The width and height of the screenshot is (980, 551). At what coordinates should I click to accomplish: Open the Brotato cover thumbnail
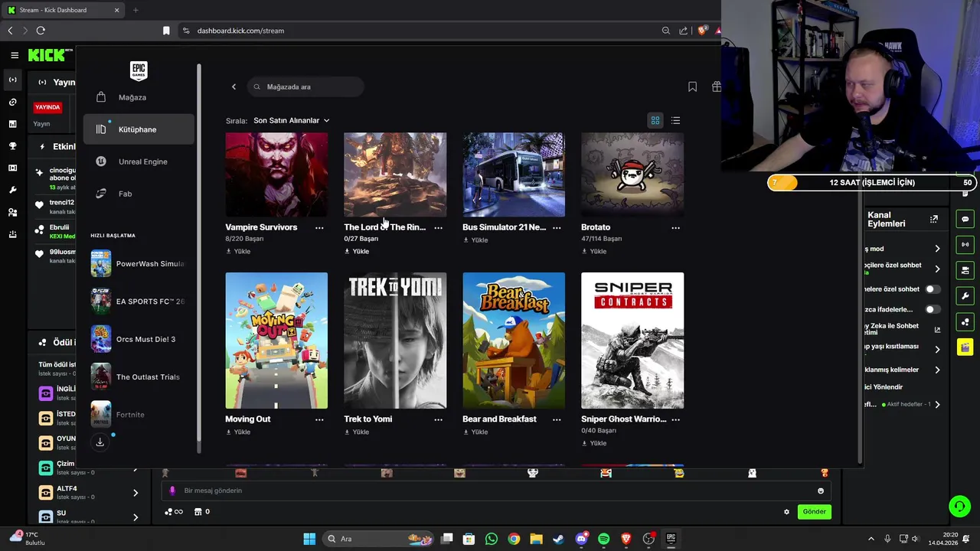tap(632, 174)
